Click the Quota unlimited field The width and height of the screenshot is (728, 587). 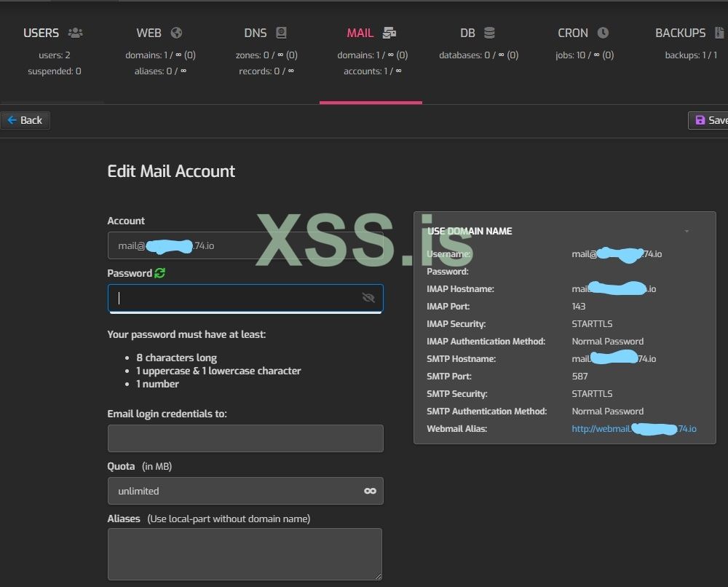pyautogui.click(x=245, y=491)
